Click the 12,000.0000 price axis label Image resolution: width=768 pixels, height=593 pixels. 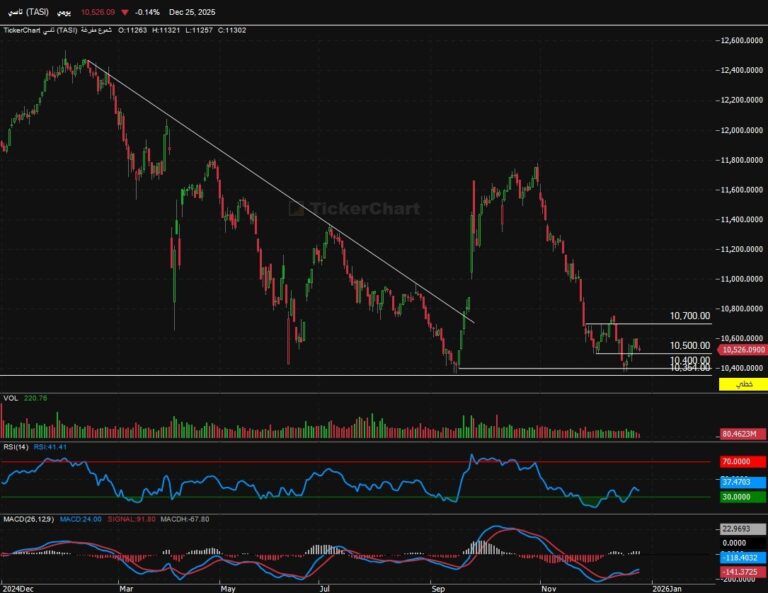pos(742,130)
